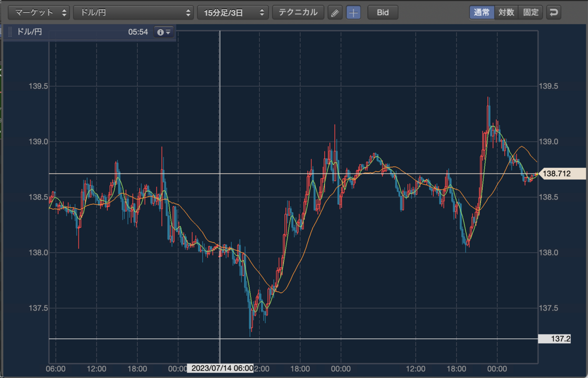Click the 138.5 label on right axis

click(549, 197)
